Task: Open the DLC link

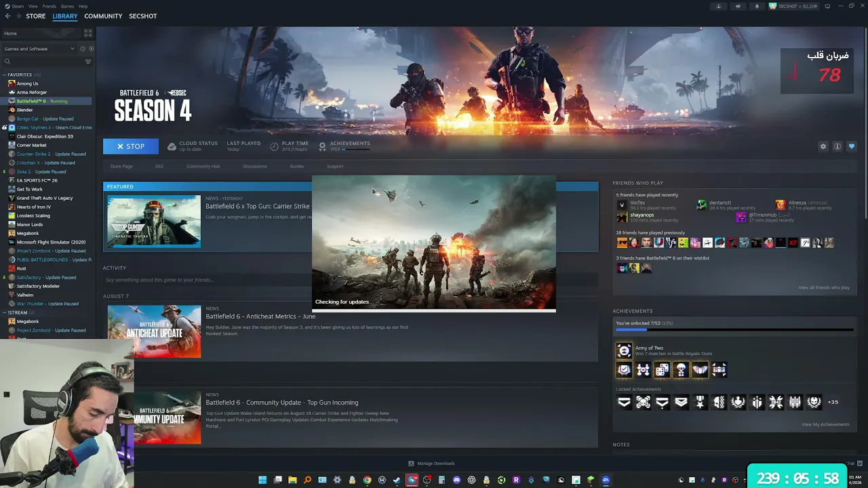Action: tap(159, 166)
